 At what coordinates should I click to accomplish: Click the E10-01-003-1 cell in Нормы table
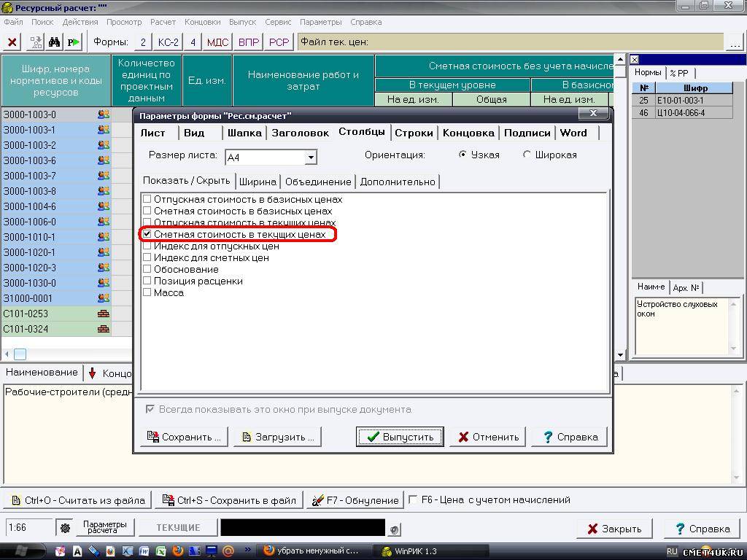coord(694,101)
